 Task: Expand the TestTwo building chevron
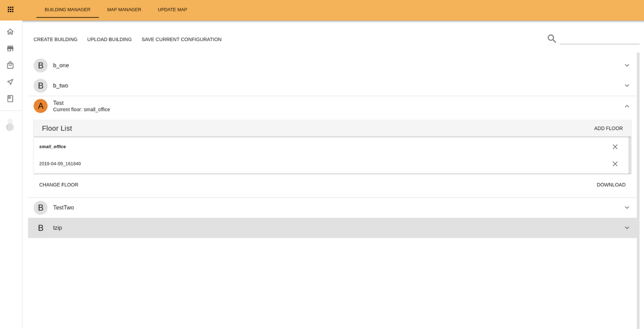(627, 208)
